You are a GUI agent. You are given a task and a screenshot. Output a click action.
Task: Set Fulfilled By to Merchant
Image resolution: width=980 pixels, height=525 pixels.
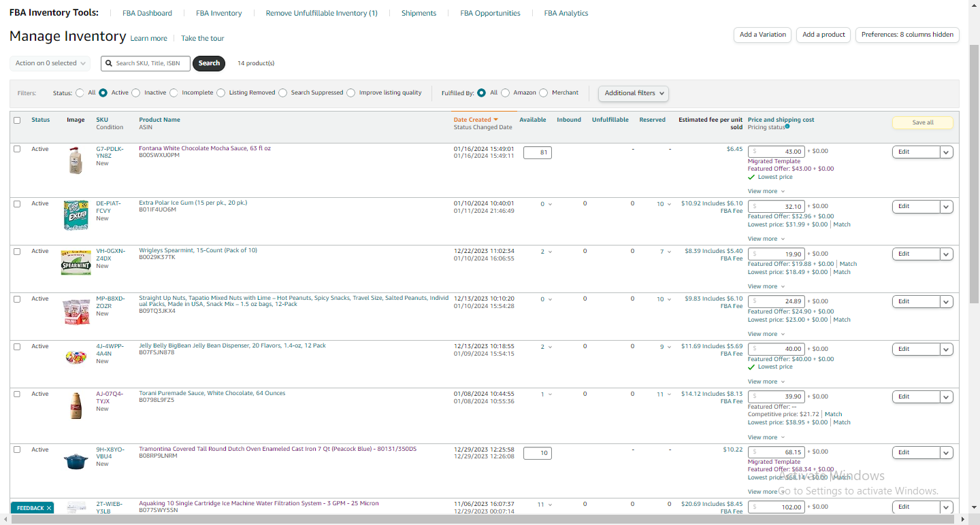point(544,92)
